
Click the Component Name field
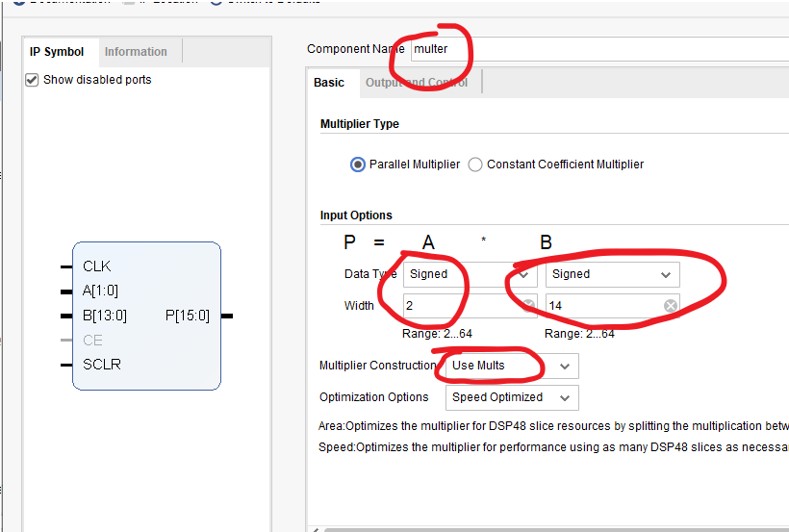[599, 49]
